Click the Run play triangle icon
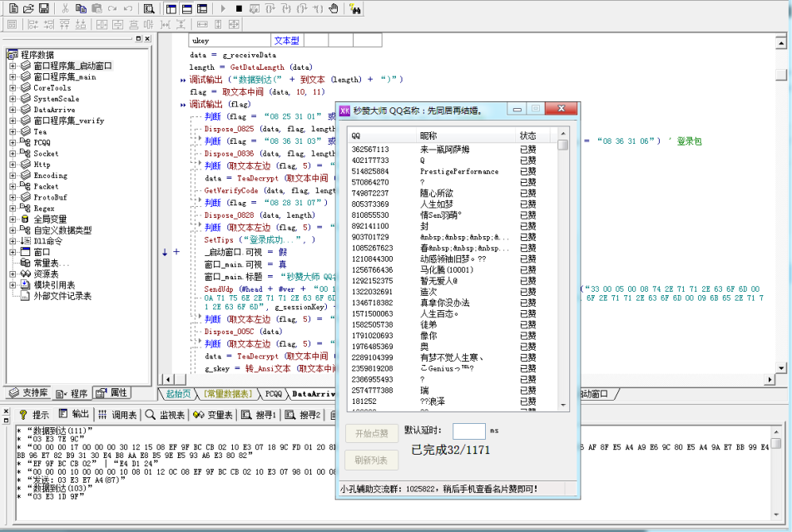Screen dimensions: 792x532 223,8
